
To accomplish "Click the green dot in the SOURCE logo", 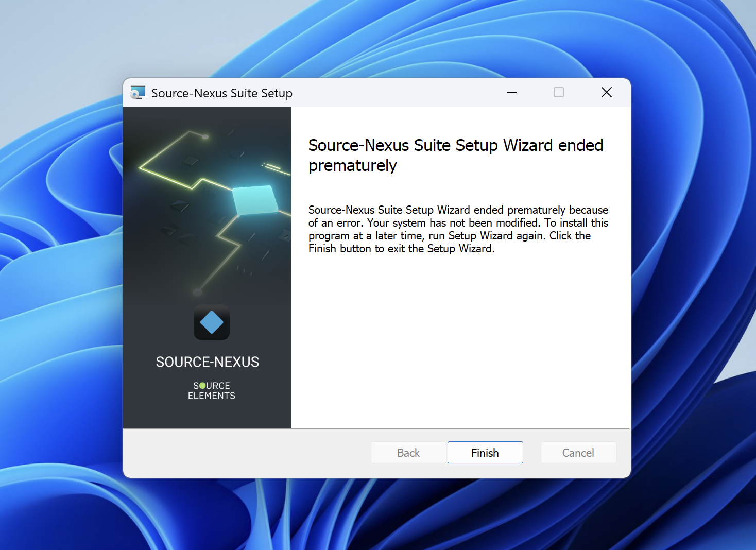I will pyautogui.click(x=202, y=386).
